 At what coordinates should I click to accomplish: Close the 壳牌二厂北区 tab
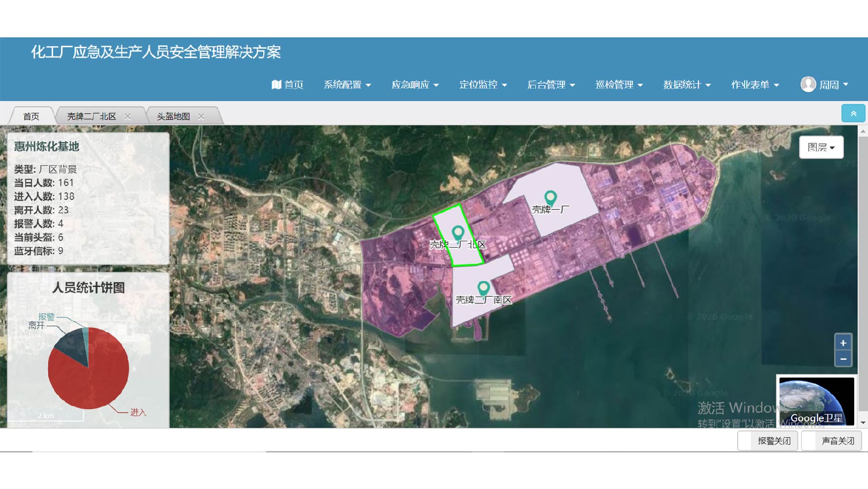pyautogui.click(x=128, y=116)
